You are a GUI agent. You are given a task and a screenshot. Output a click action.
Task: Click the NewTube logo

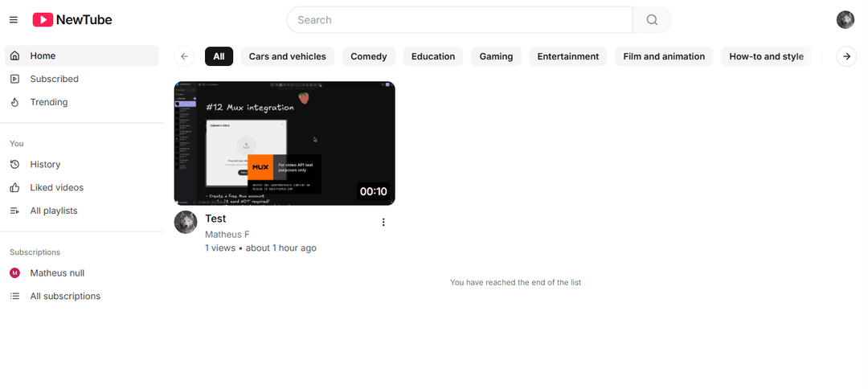tap(72, 20)
